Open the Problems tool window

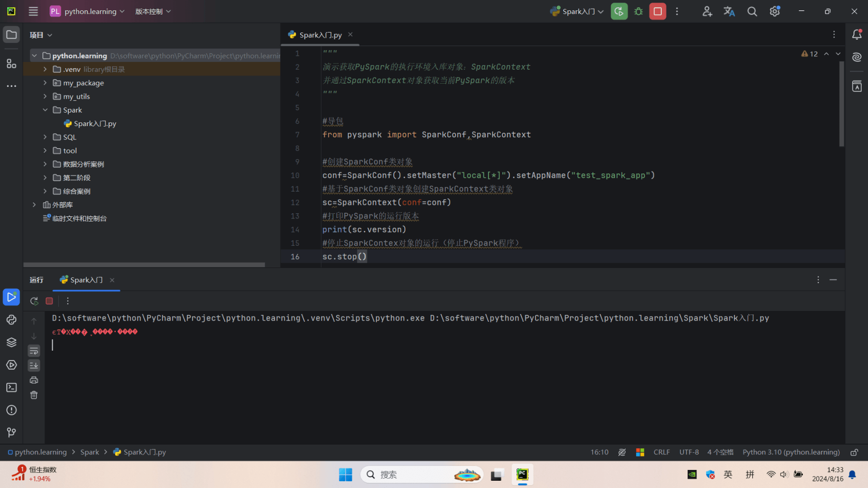11,410
